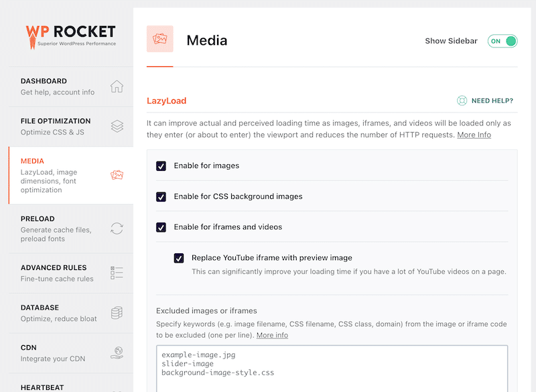Click the Generate cache files subtitle
This screenshot has width=536, height=392.
pos(56,235)
